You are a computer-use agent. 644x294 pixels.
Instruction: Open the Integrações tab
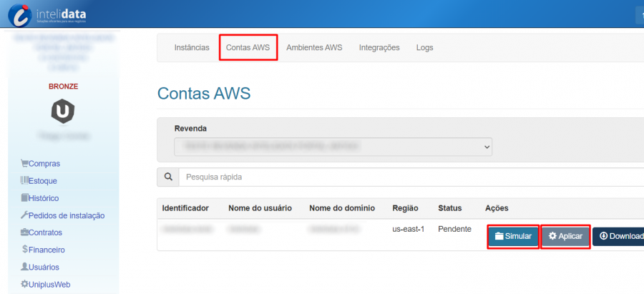click(x=379, y=48)
